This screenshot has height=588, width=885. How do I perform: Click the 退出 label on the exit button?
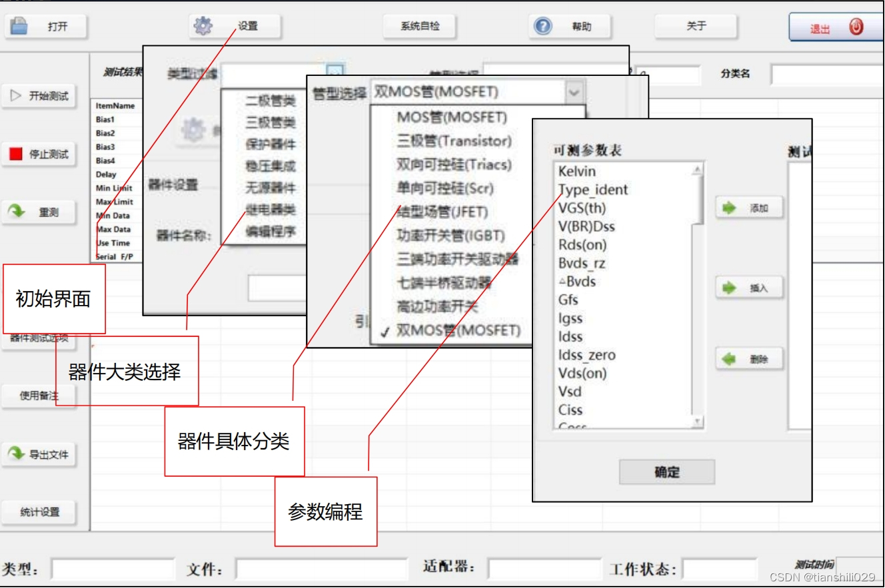(820, 29)
